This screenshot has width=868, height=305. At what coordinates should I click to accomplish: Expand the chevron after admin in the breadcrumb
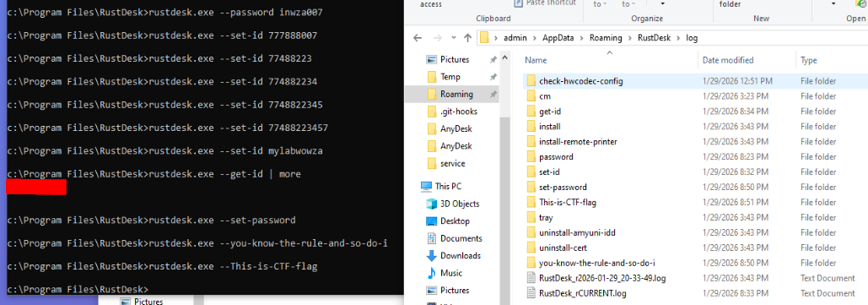coord(536,38)
